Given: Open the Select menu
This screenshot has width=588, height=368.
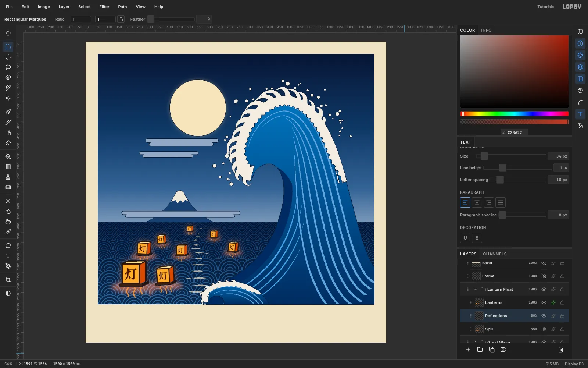Looking at the screenshot, I should tap(85, 7).
